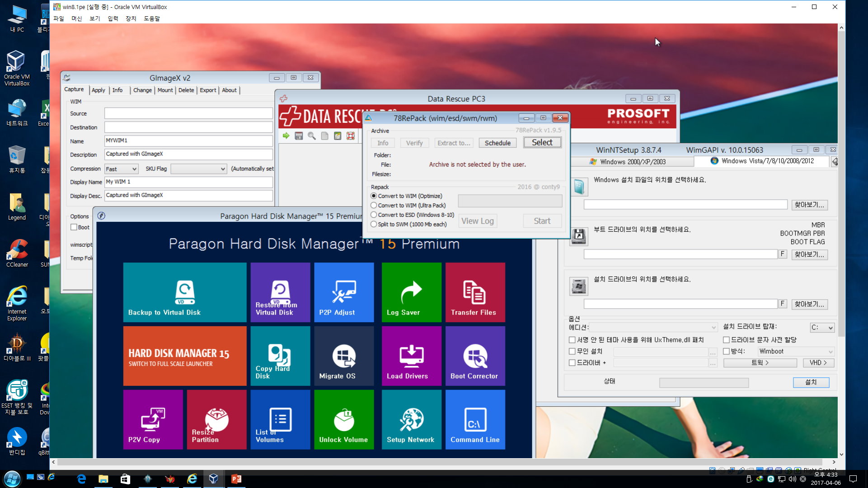Toggle Boot checkbox in GImageX options
The image size is (868, 488).
pos(74,227)
